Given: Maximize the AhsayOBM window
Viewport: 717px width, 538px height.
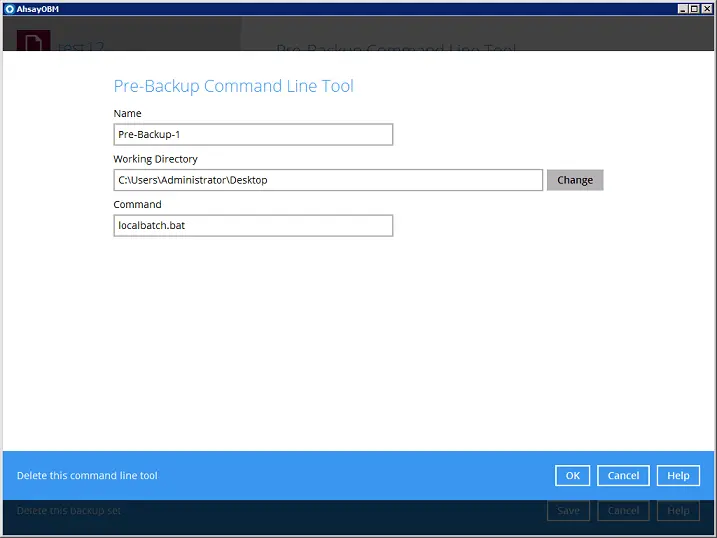Looking at the screenshot, I should (x=695, y=8).
